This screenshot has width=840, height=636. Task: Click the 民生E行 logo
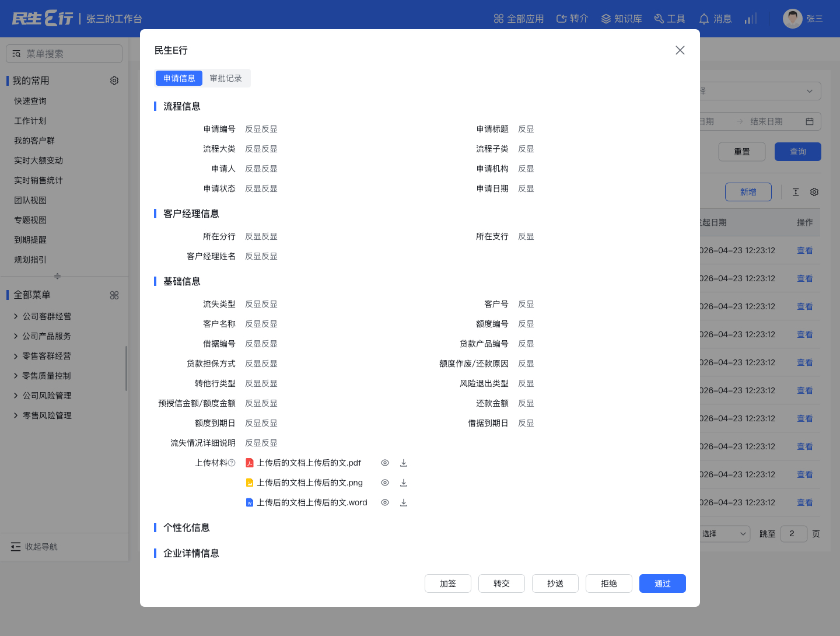[x=43, y=19]
